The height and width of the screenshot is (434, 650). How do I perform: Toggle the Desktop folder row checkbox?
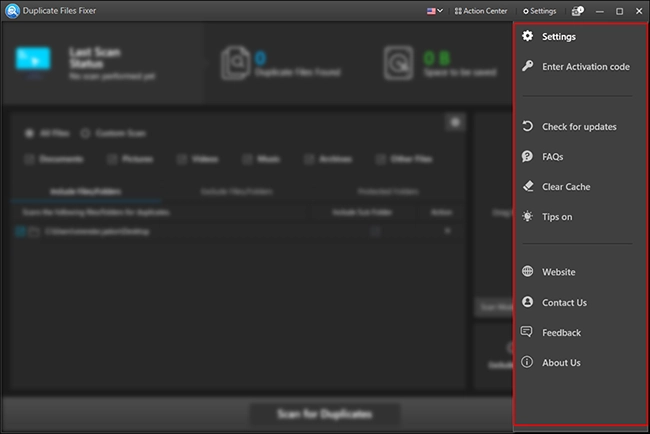click(x=20, y=231)
